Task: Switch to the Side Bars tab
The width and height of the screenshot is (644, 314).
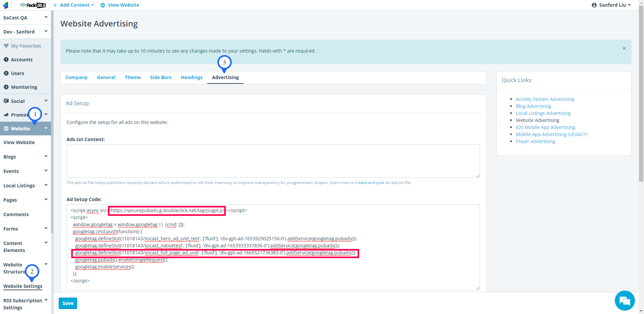Action: pyautogui.click(x=161, y=77)
